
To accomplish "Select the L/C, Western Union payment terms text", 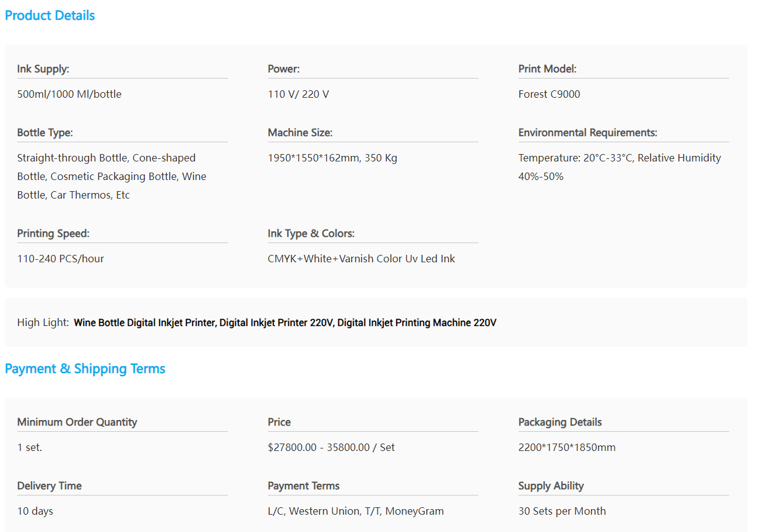I will [x=355, y=511].
